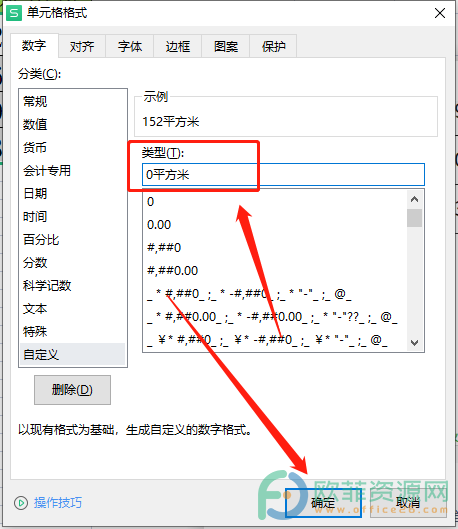Screen dimensions: 458x529
Task: Click the format list scroll-down arrow
Action: point(414,343)
